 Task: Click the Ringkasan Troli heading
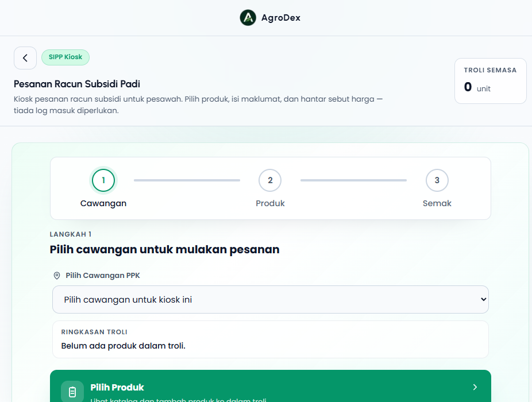point(94,332)
